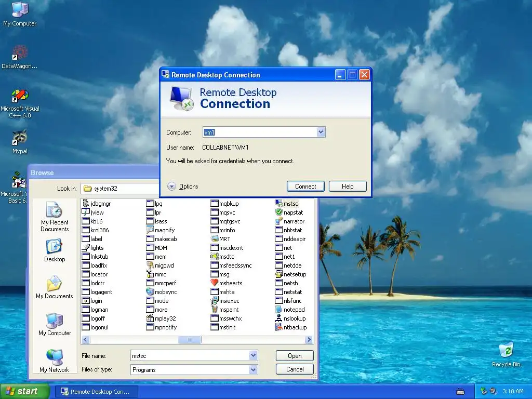Click Open in the Browse dialog
Image resolution: width=532 pixels, height=399 pixels.
coord(295,355)
